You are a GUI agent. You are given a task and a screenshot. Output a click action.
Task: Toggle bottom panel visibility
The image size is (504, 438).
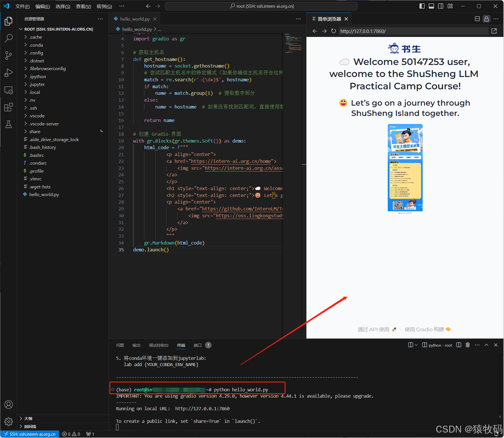click(x=431, y=6)
